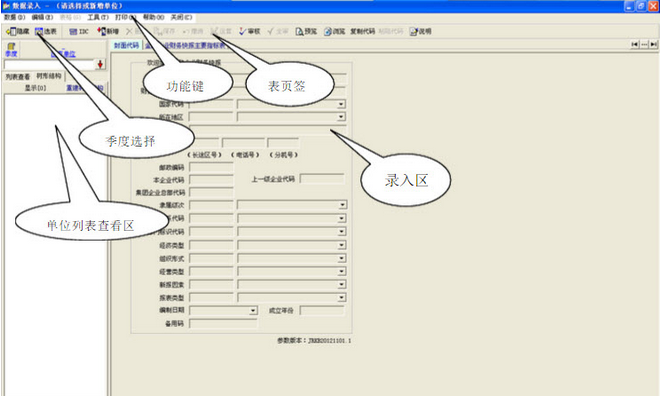This screenshot has width=660, height=397.
Task: Run the 审核 audit check
Action: pyautogui.click(x=250, y=32)
